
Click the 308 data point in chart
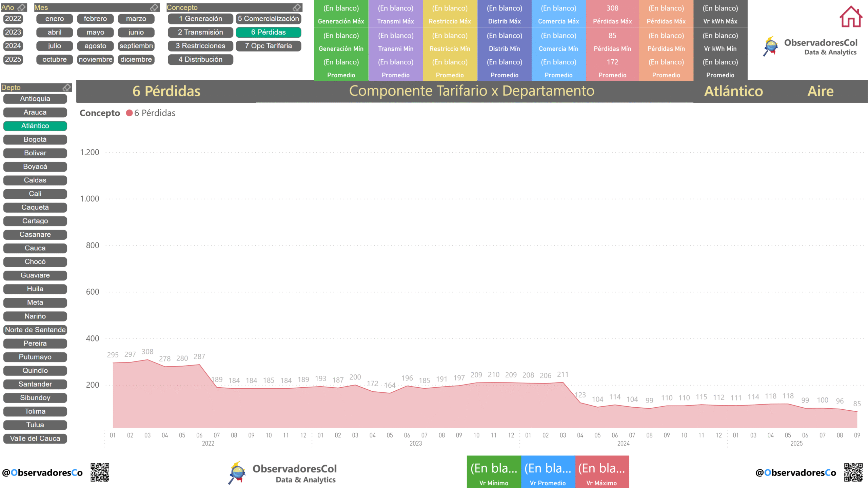coord(147,359)
